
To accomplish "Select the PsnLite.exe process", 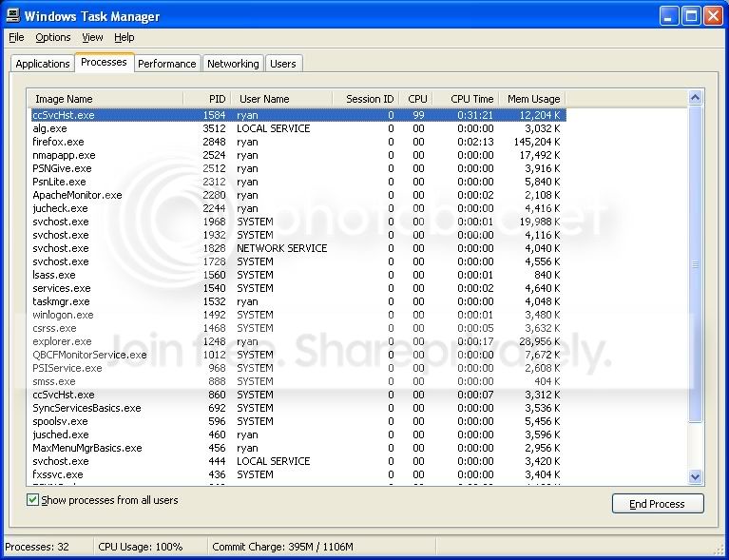I will [x=298, y=182].
